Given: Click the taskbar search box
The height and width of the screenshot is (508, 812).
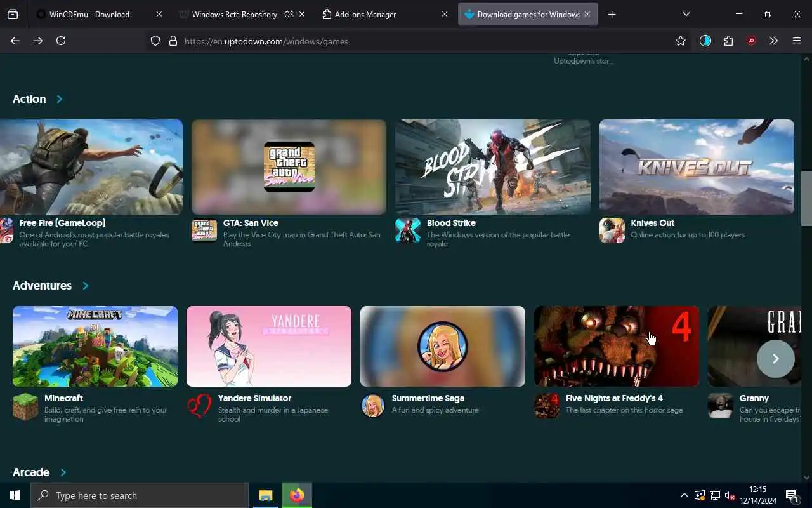Looking at the screenshot, I should pyautogui.click(x=140, y=495).
